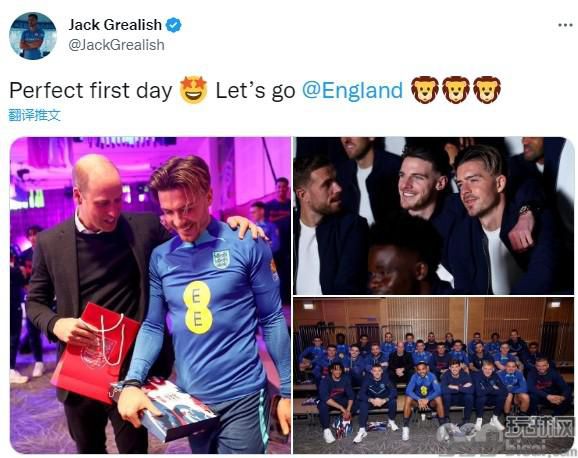Open the close-up players photo
The image size is (578, 458).
434,216
